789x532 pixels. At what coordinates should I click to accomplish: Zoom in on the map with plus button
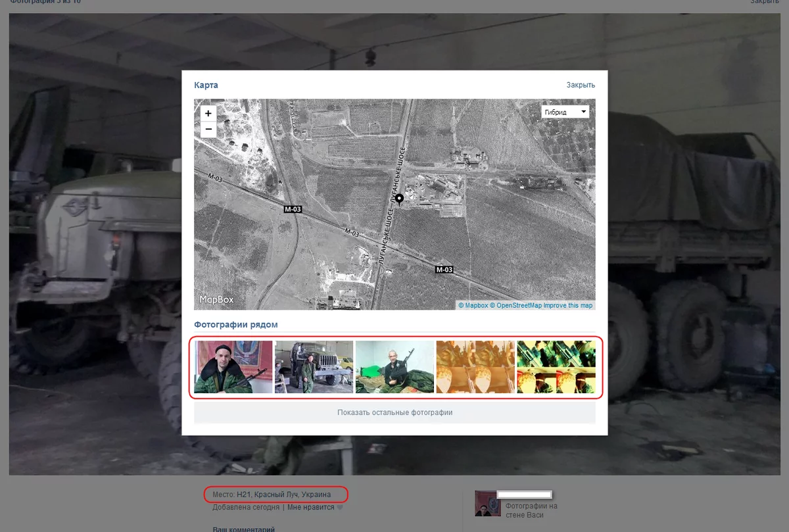click(x=208, y=113)
